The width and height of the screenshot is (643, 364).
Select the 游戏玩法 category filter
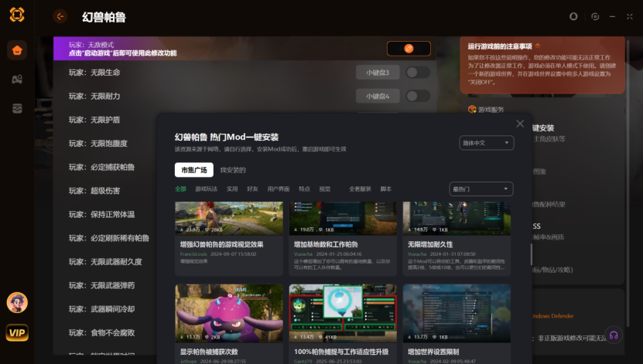pyautogui.click(x=207, y=189)
